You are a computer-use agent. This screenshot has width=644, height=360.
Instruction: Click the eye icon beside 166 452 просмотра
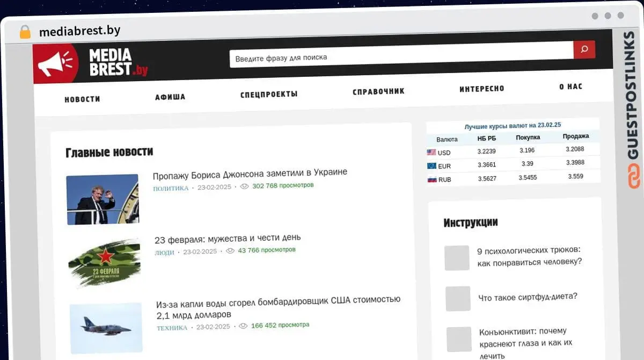point(243,326)
